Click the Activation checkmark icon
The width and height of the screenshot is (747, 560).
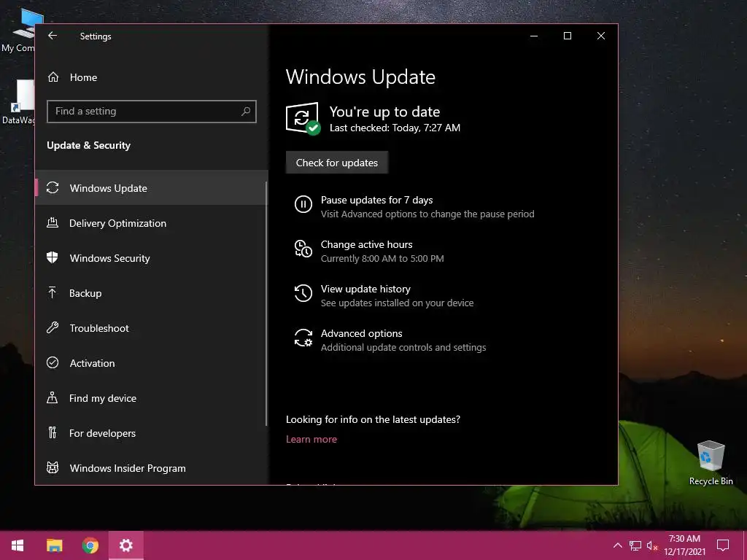point(53,362)
